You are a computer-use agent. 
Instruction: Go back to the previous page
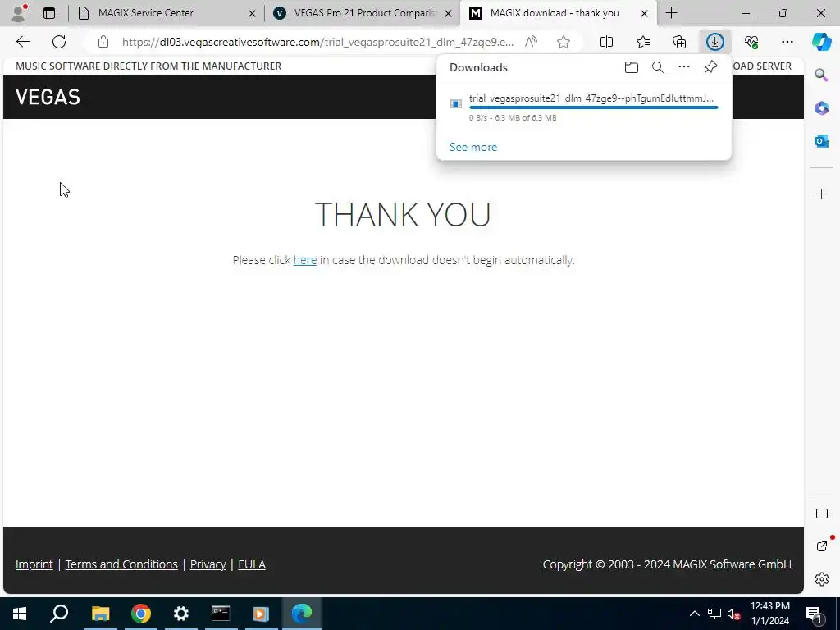22,42
